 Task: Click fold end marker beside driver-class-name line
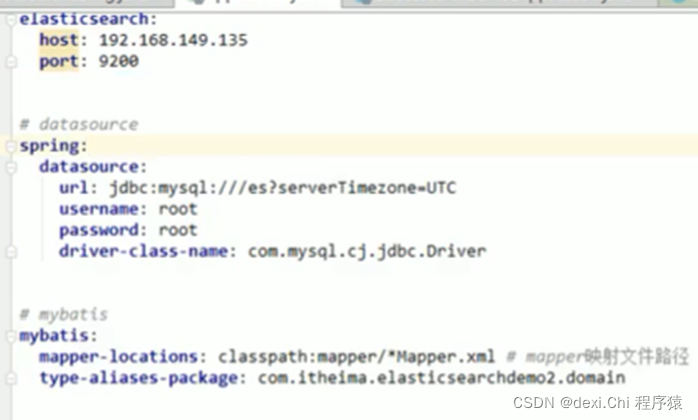coord(12,252)
